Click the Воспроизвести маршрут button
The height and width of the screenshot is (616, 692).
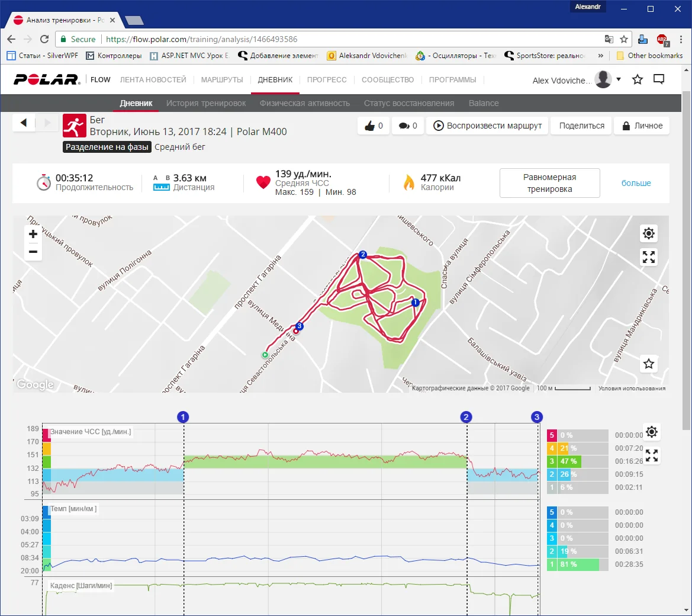coord(488,126)
